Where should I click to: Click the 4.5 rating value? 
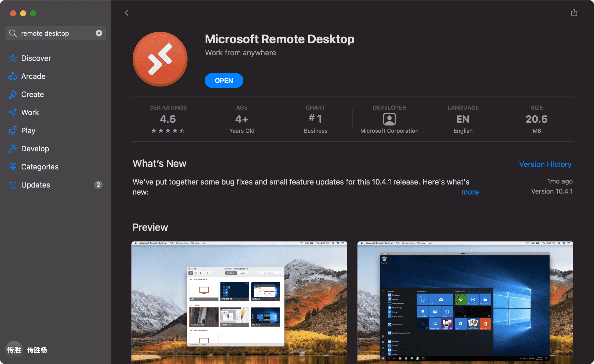(x=168, y=119)
